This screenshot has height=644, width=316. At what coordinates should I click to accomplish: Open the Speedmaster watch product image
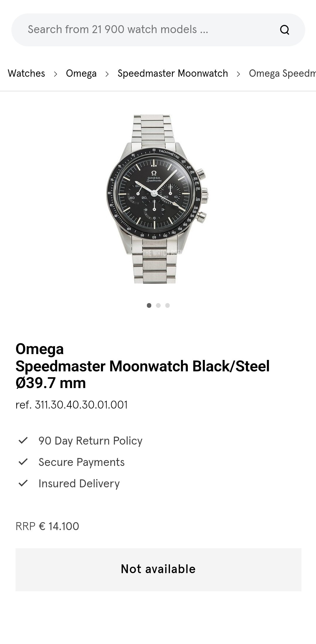pyautogui.click(x=158, y=199)
